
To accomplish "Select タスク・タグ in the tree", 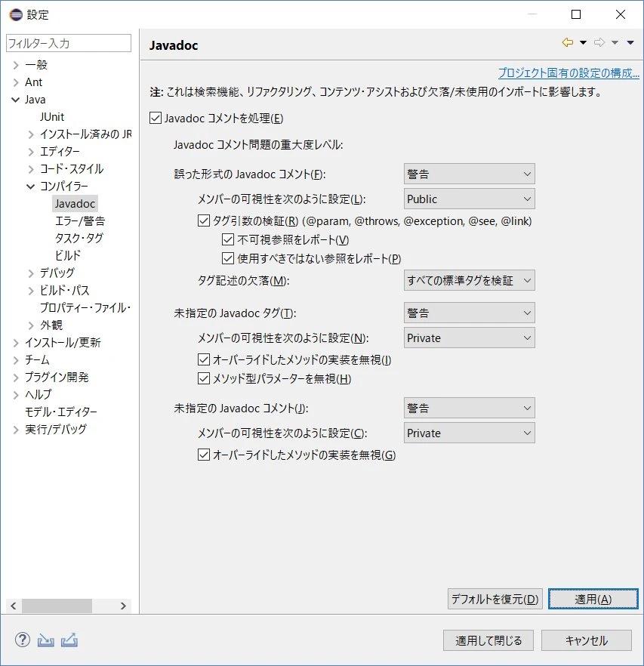I will tap(79, 238).
